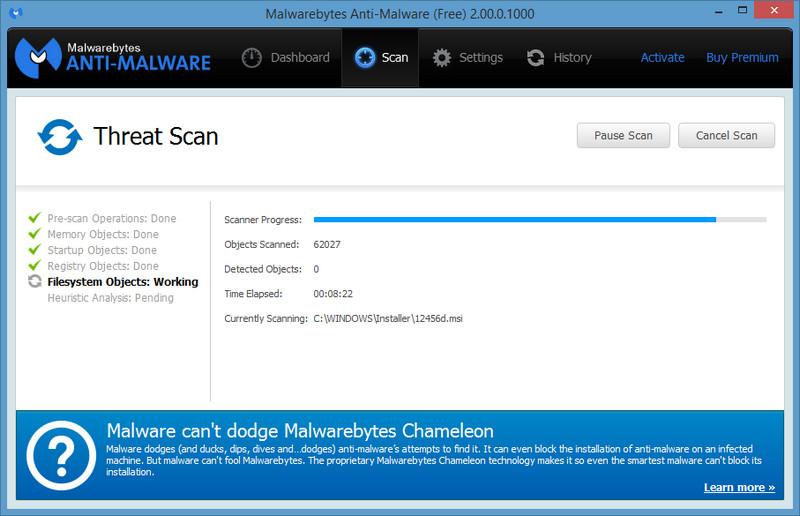Click the Startup Objects green checkmark
The width and height of the screenshot is (800, 516).
click(x=35, y=250)
